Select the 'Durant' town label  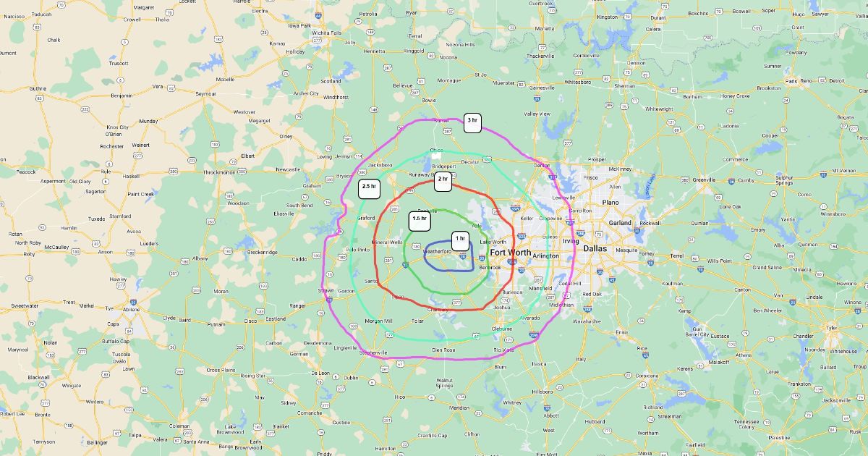658,17
